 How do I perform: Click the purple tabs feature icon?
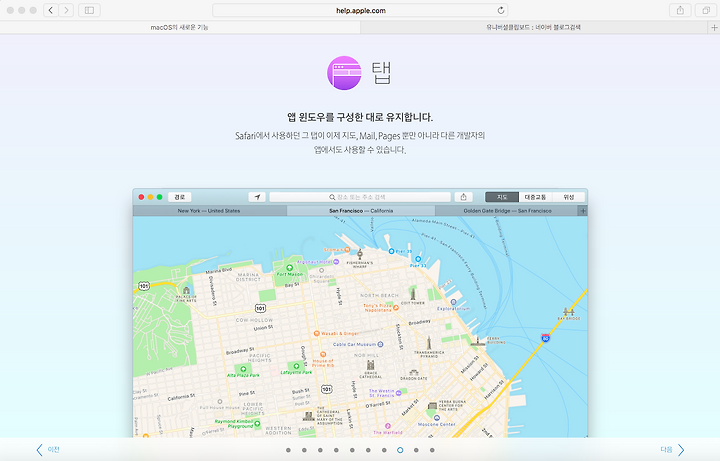(x=344, y=73)
